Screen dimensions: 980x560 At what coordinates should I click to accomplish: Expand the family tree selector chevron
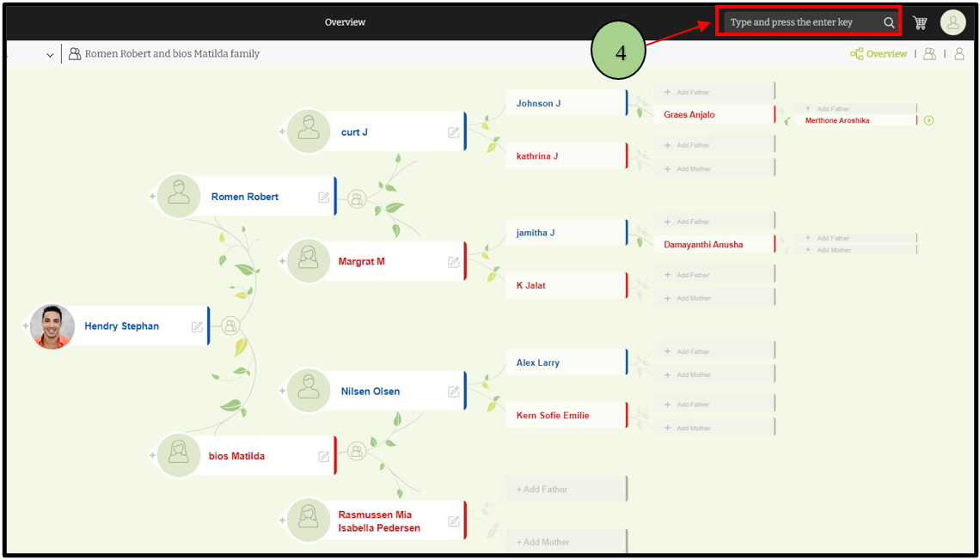(x=50, y=55)
